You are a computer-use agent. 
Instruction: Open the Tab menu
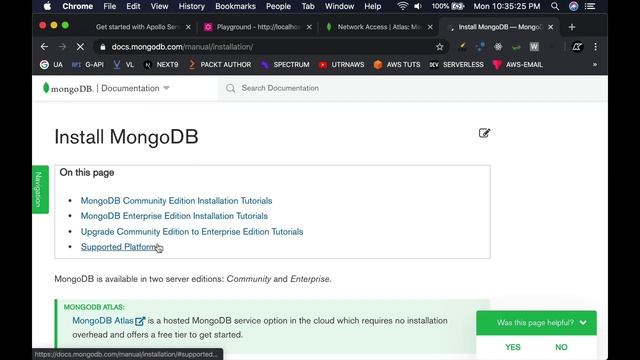[x=308, y=6]
